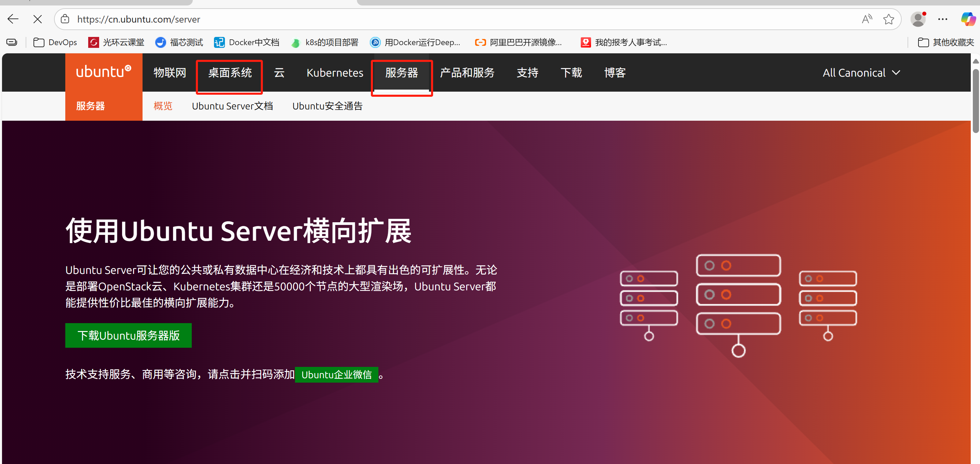The image size is (980, 464).
Task: Click the 下载Ubuntu服务器版 button
Action: coord(128,335)
